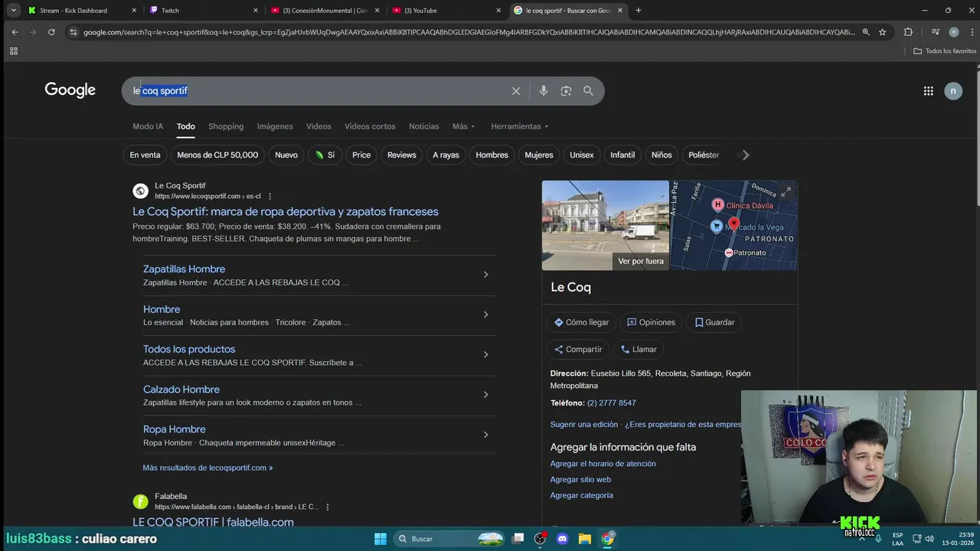Start voice search with the microphone icon
Screen dimensions: 980x551
pos(544,91)
